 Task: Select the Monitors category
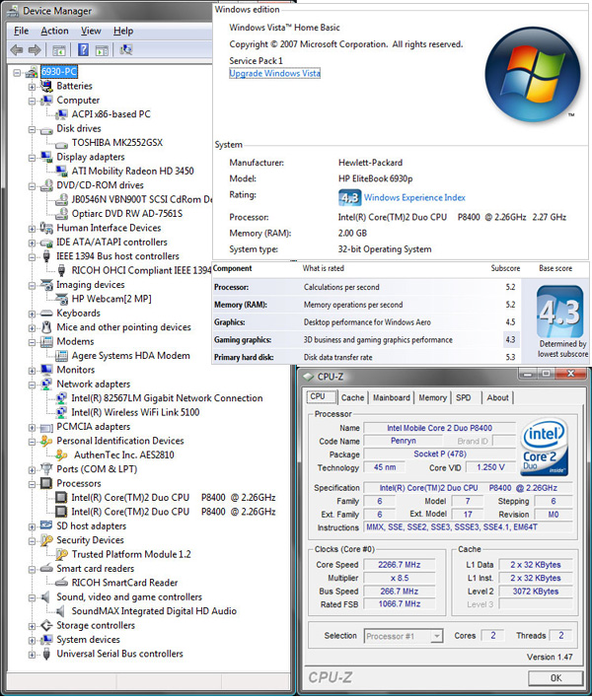pos(76,370)
